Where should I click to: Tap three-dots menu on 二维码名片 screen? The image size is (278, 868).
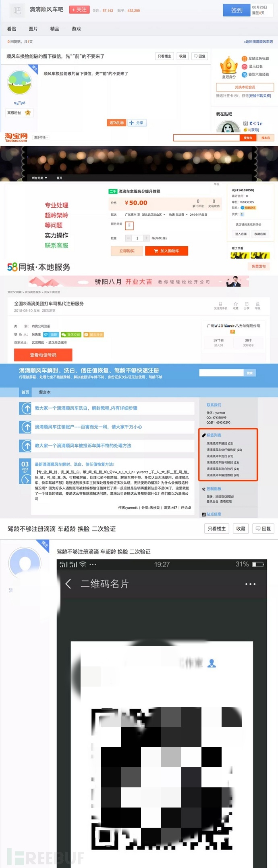tap(250, 584)
